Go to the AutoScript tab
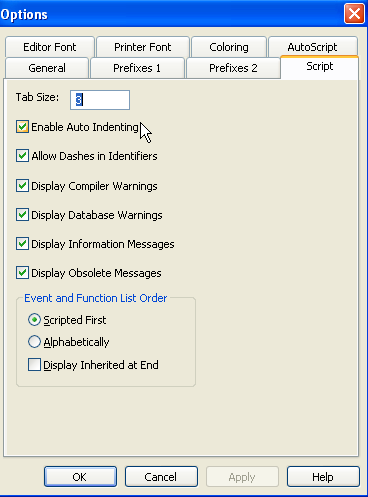This screenshot has width=368, height=497. click(x=313, y=46)
